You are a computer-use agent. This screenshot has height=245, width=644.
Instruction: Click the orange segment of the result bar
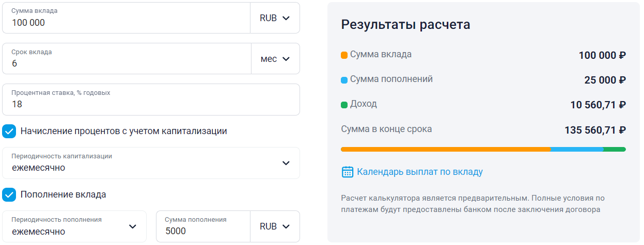coord(445,150)
